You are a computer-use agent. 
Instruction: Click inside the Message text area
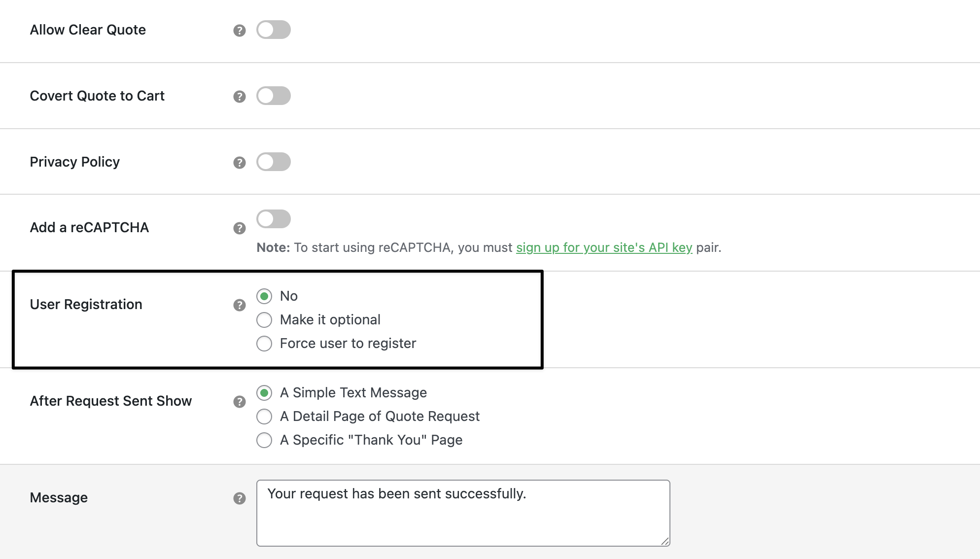[x=462, y=518]
